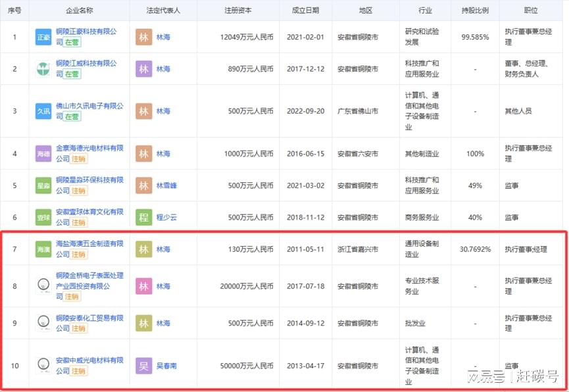This screenshot has height=392, width=569.
Task: Click the green 海澳 logo icon
Action: (43, 249)
